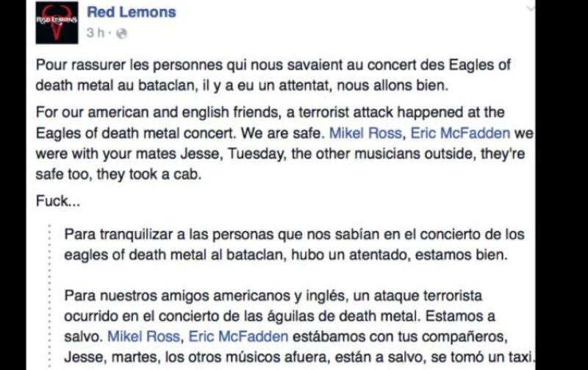
Task: Open Mikel Ross tag in the Spanish translation
Action: 143,336
